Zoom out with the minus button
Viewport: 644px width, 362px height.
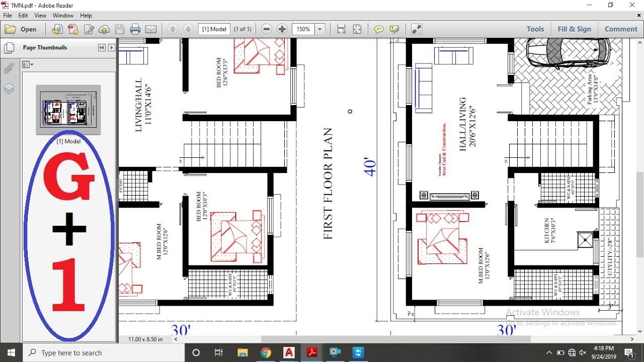point(267,29)
